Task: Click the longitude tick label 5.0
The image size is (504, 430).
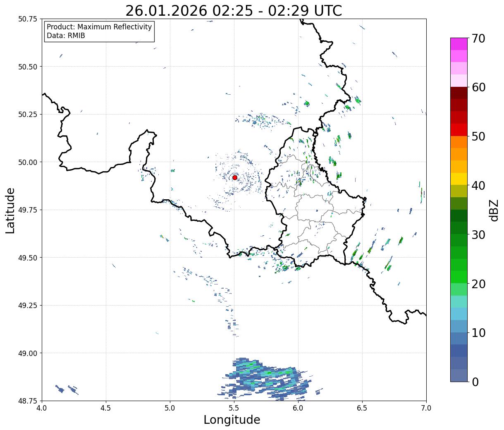Action: click(170, 408)
